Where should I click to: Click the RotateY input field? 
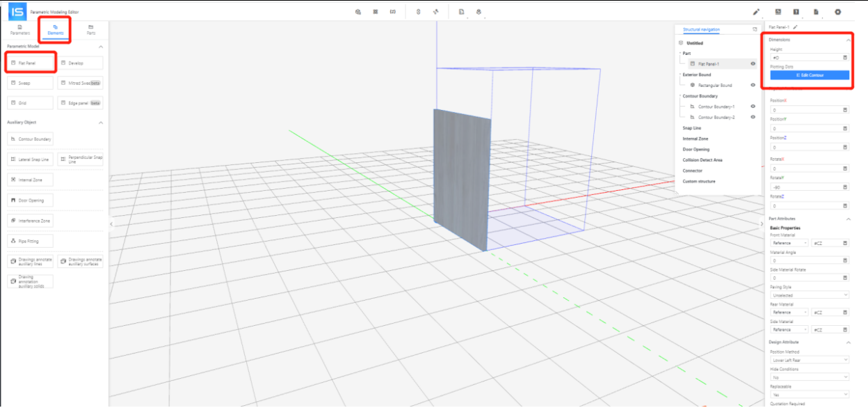pos(805,187)
